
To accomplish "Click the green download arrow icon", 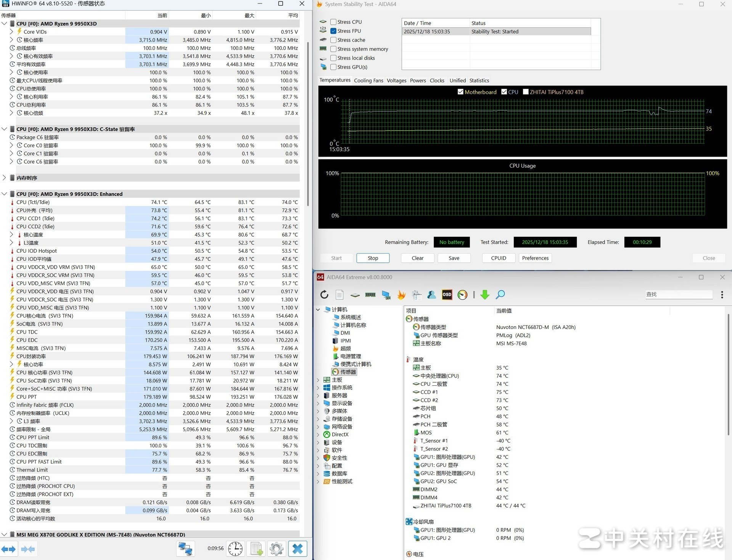I will click(484, 294).
